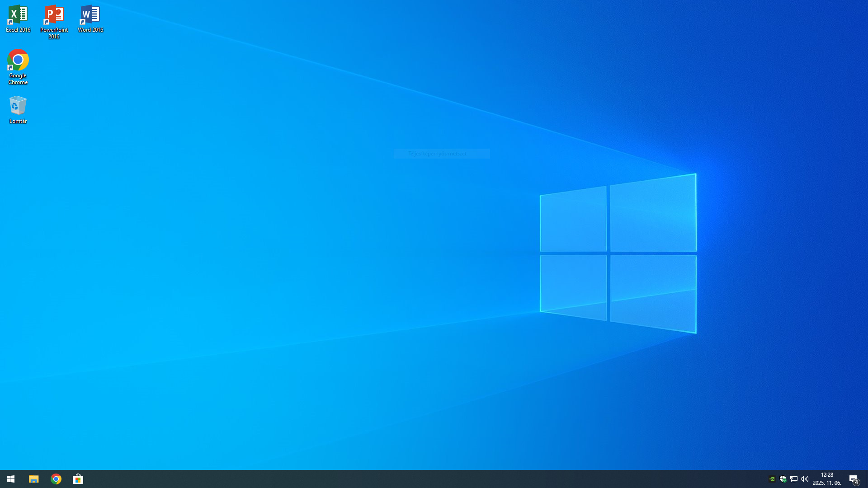Open File Explorer from the taskbar
The image size is (868, 488).
point(34,479)
